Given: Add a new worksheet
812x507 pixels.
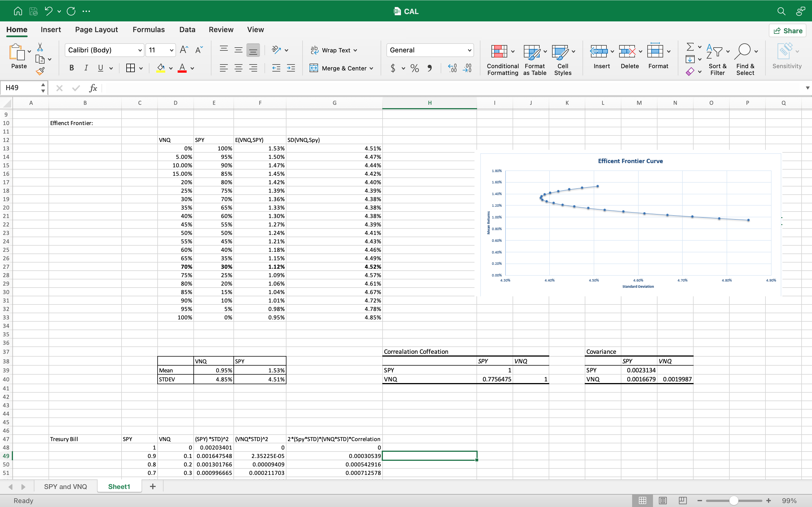Looking at the screenshot, I should [x=153, y=486].
